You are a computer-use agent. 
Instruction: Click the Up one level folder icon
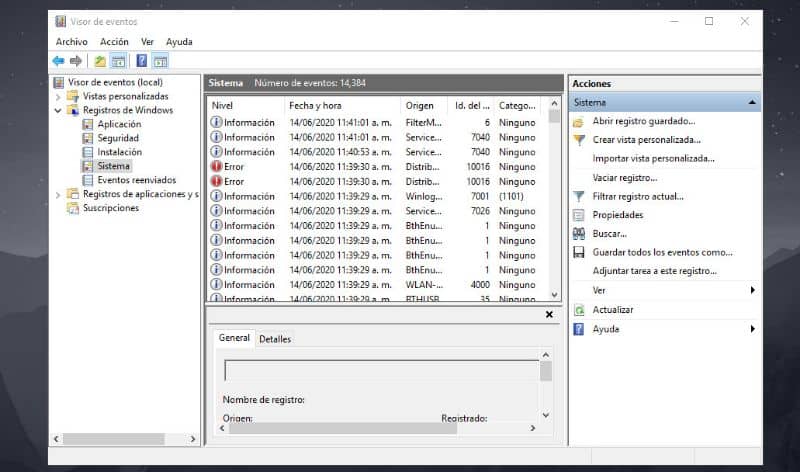click(100, 61)
